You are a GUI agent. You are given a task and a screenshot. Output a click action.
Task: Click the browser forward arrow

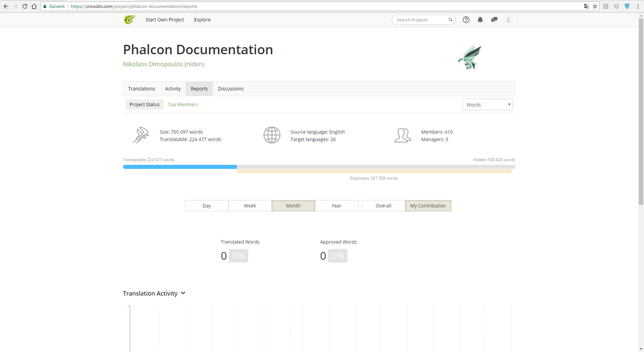(15, 7)
